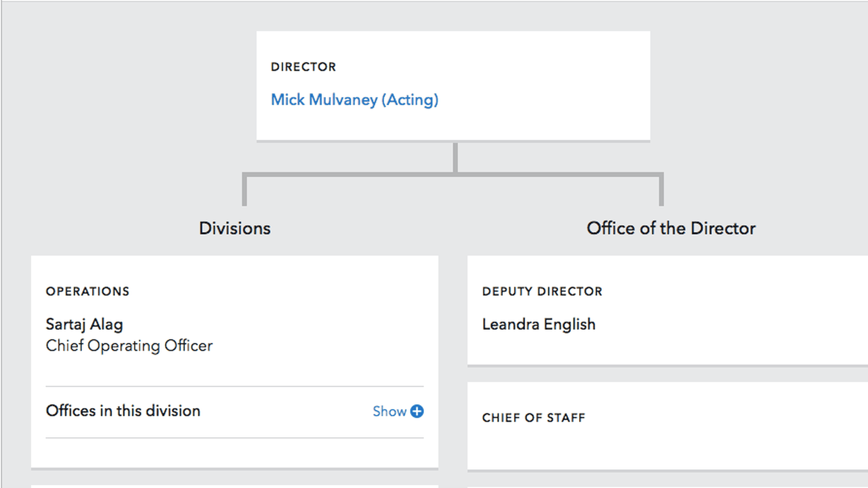Click the DIRECTOR heading label
868x488 pixels.
pos(303,67)
